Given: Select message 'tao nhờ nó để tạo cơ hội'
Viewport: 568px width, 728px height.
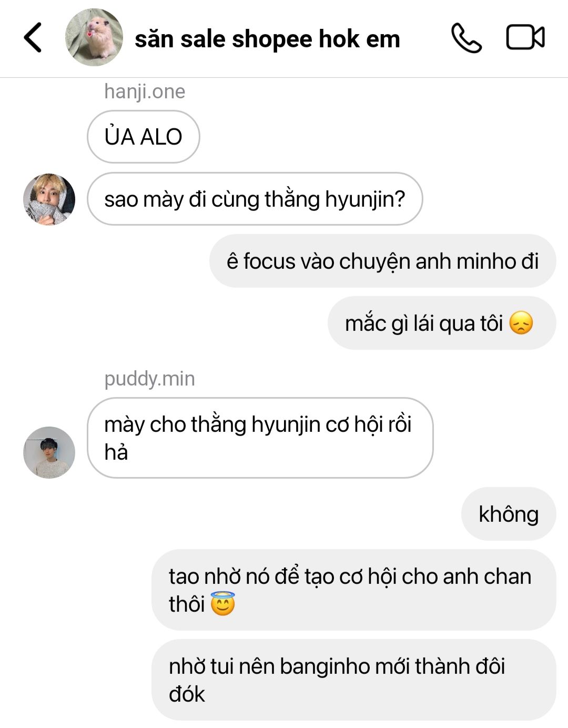Looking at the screenshot, I should 354,590.
